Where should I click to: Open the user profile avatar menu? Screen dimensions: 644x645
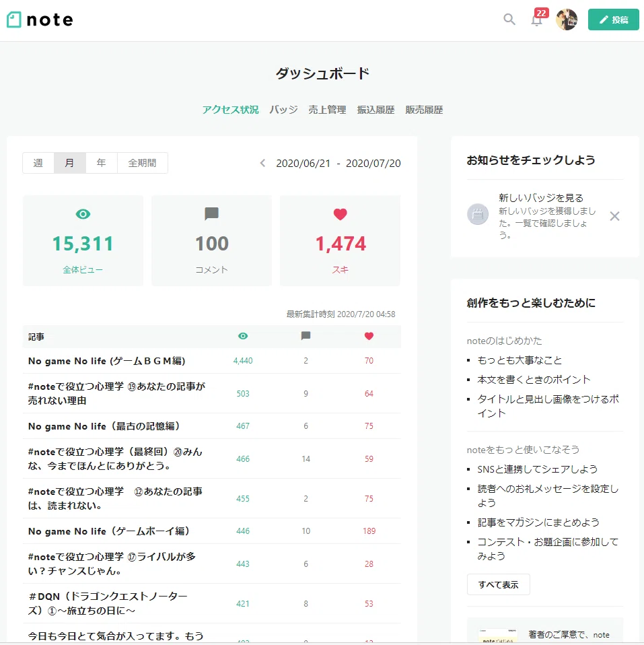tap(567, 20)
